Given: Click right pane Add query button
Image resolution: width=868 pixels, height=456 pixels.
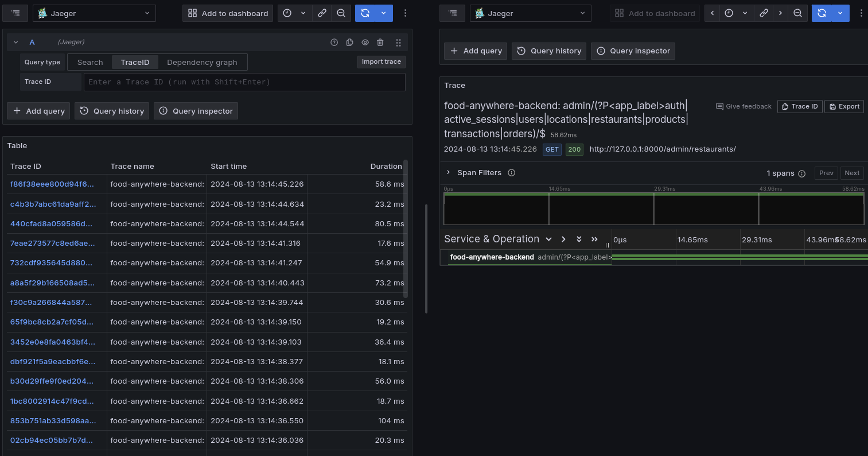Looking at the screenshot, I should coord(476,51).
